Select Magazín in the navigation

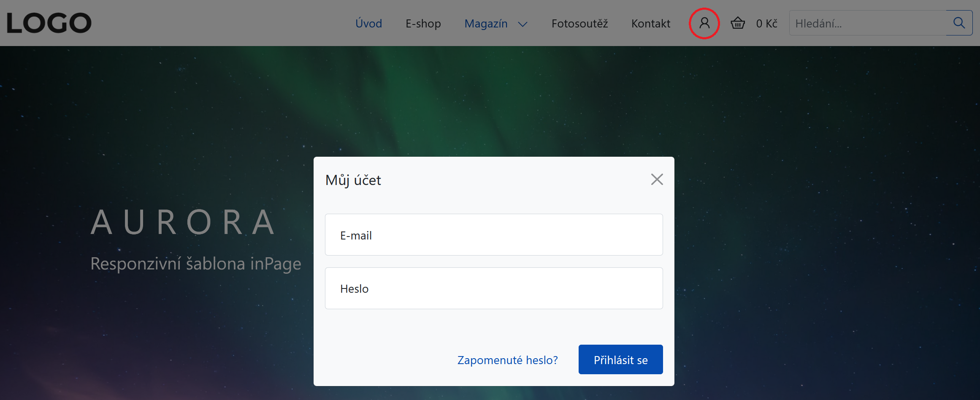pyautogui.click(x=486, y=24)
